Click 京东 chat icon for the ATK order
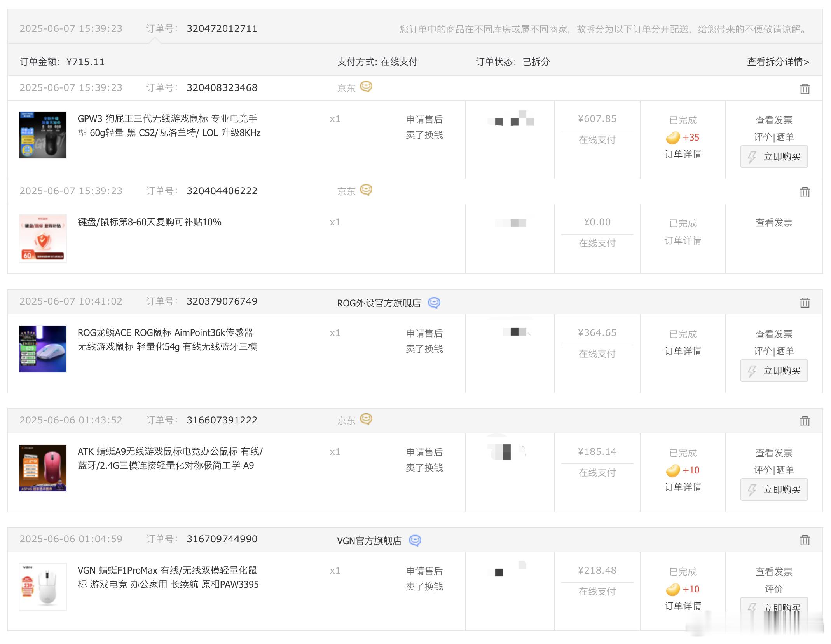831x644 pixels. point(366,419)
